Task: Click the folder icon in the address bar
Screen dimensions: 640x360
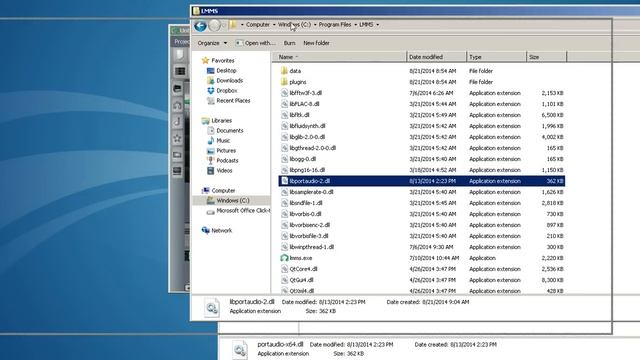Action: pos(233,25)
